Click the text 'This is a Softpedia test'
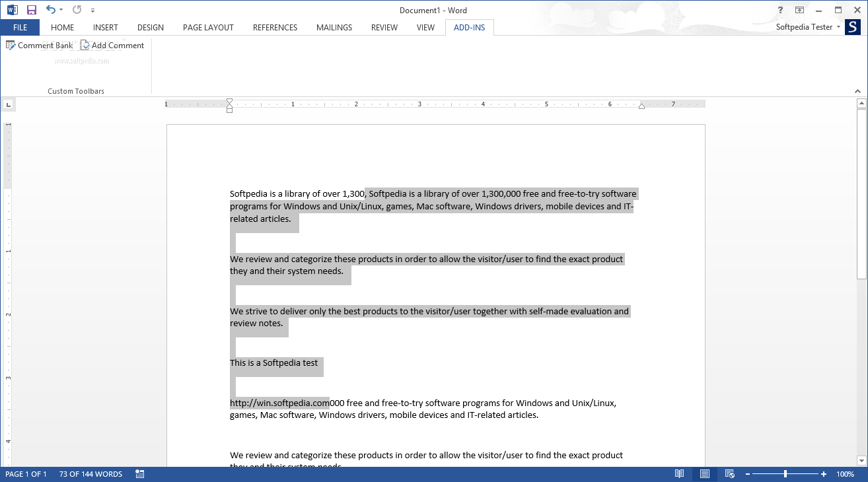Screen dimensions: 868x482 point(274,362)
